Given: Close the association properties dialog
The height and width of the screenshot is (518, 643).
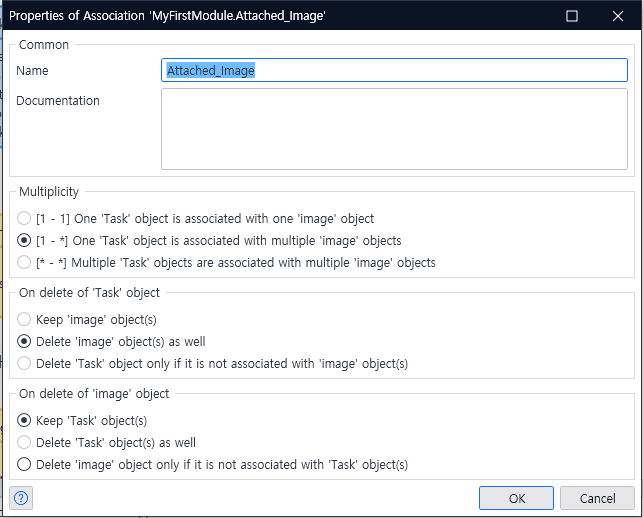Looking at the screenshot, I should coord(616,16).
